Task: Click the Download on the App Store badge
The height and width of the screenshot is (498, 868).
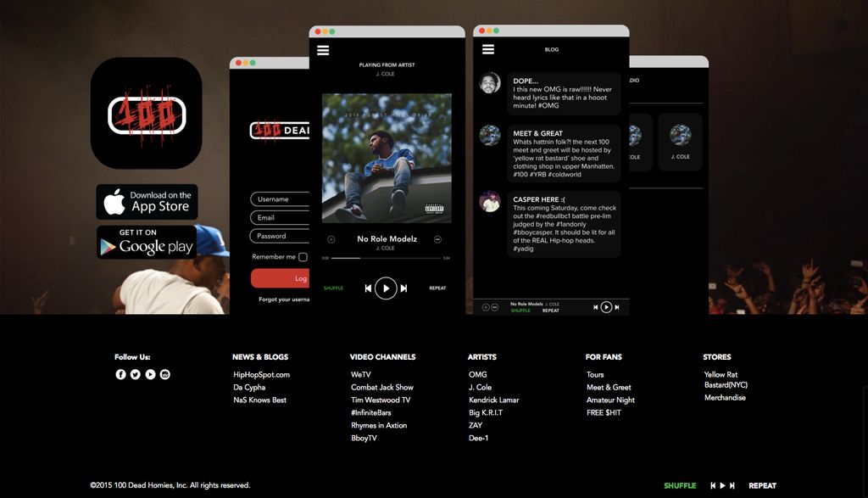Action: click(x=146, y=202)
